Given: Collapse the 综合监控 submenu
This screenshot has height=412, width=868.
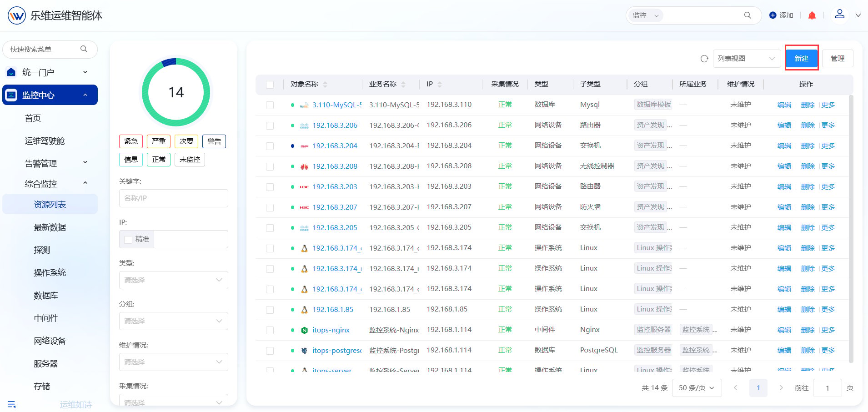Looking at the screenshot, I should click(85, 183).
